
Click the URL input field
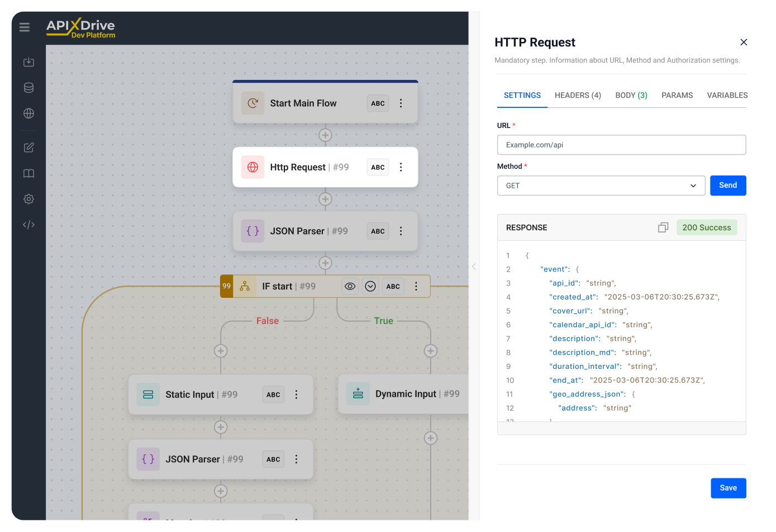click(x=621, y=145)
